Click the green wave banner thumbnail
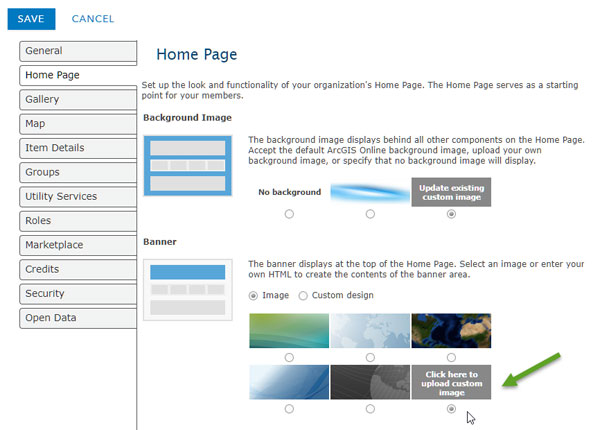This screenshot has width=600, height=430. [x=289, y=331]
